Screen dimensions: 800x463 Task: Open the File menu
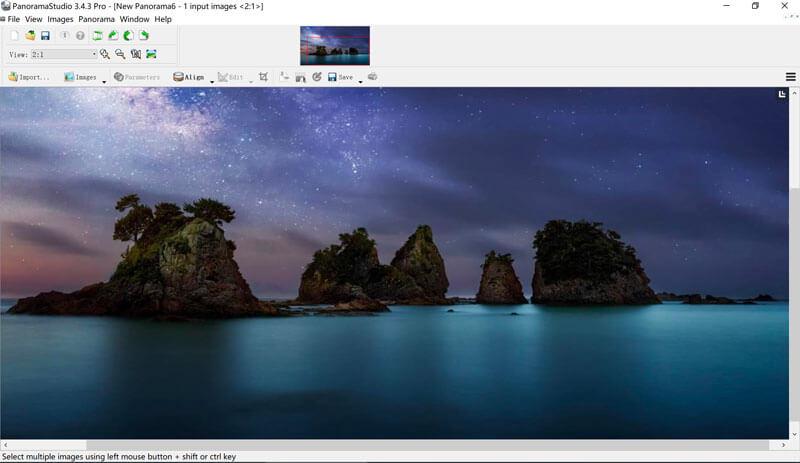click(14, 19)
